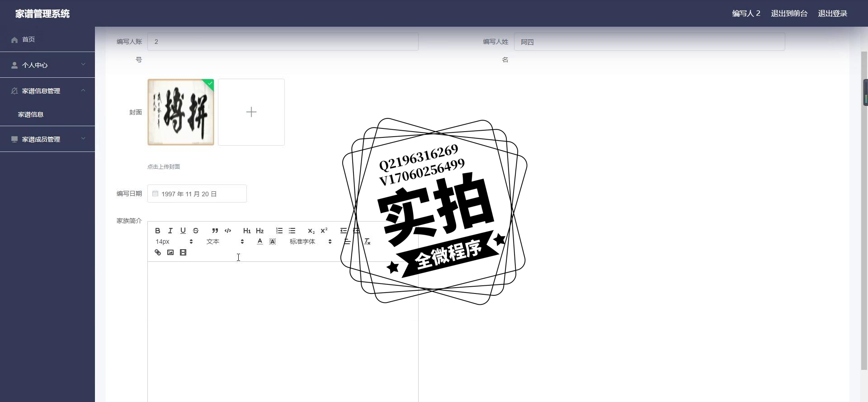Open the 标准字体 font family dropdown
This screenshot has height=402, width=868.
click(311, 241)
